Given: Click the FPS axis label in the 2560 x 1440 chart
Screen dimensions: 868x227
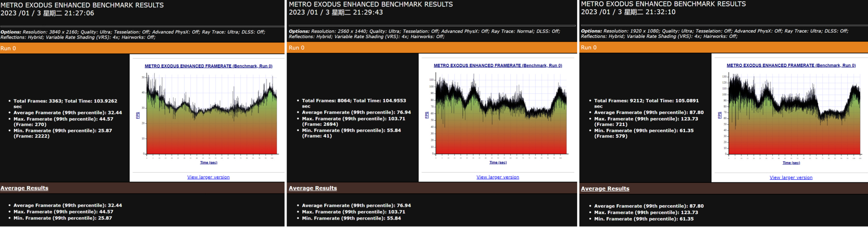Looking at the screenshot, I should (x=427, y=115).
